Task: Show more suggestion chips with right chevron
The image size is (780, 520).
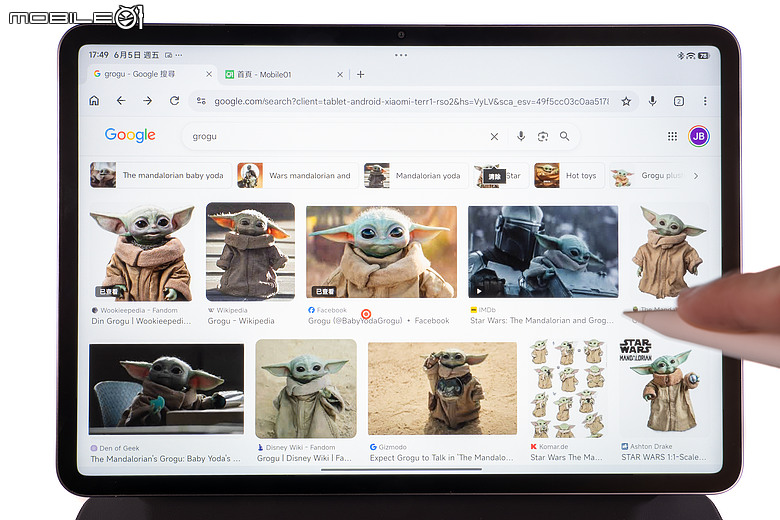Action: pos(696,176)
